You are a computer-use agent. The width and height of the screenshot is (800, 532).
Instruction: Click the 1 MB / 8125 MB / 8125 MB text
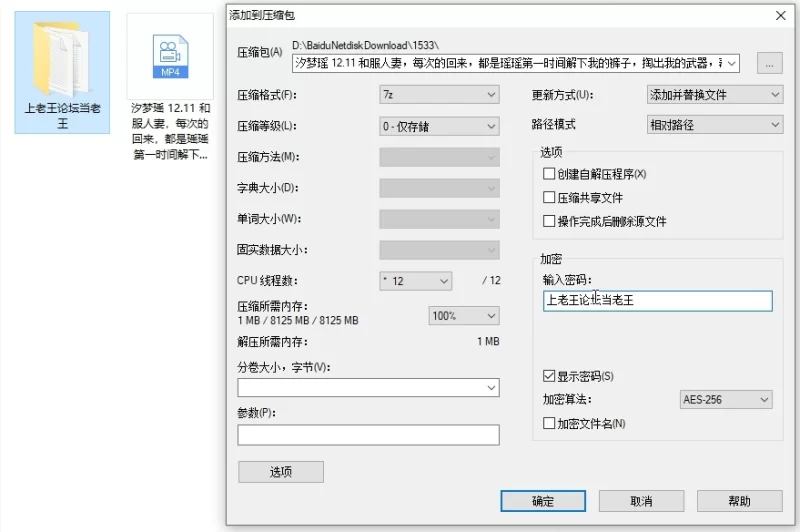click(298, 321)
